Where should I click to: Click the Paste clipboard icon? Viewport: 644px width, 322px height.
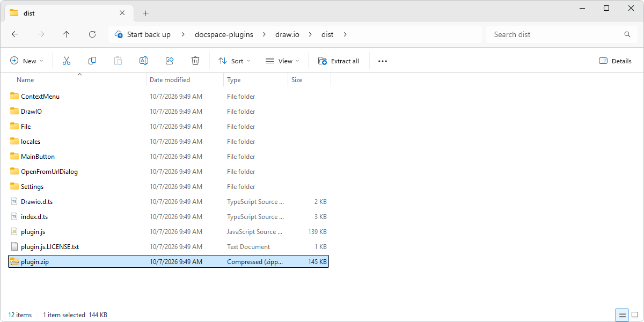coord(118,61)
